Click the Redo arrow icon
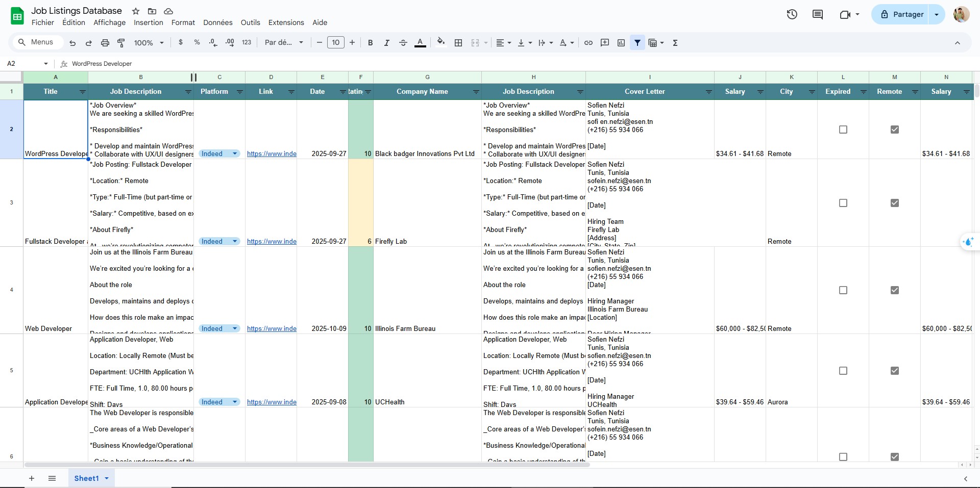 click(89, 43)
